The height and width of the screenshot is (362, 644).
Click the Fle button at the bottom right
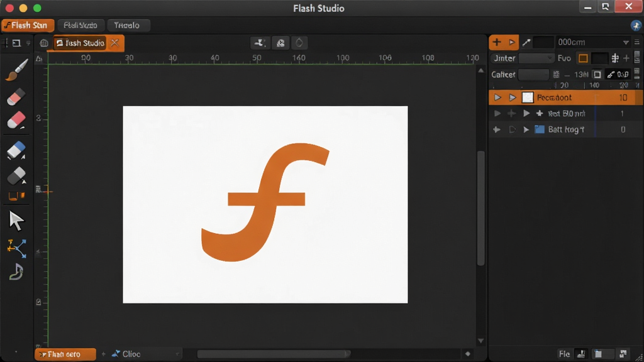point(564,354)
